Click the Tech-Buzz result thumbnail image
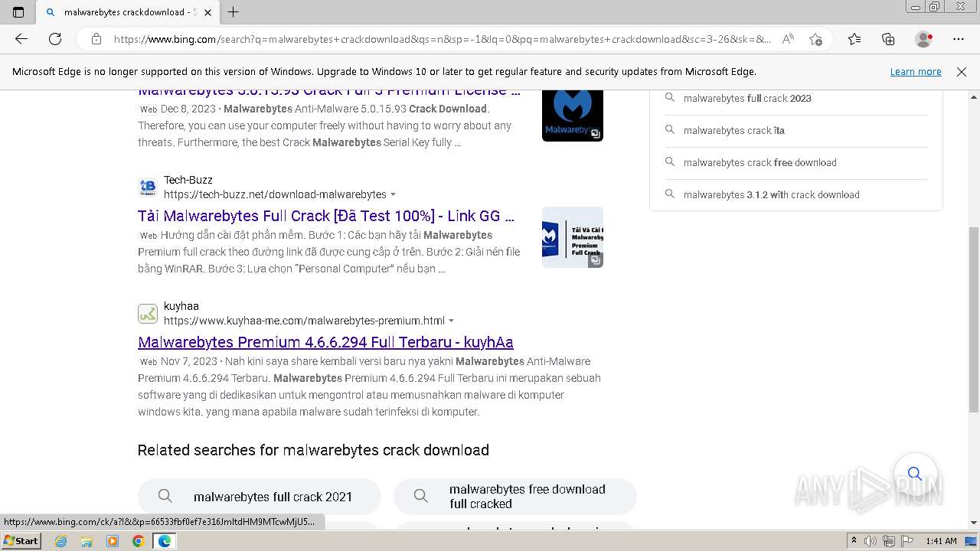 coord(573,237)
